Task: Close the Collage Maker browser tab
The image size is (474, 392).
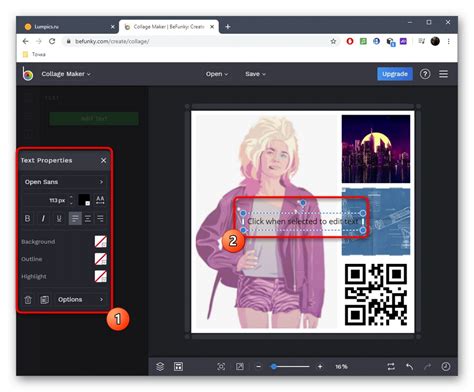Action: [x=212, y=27]
